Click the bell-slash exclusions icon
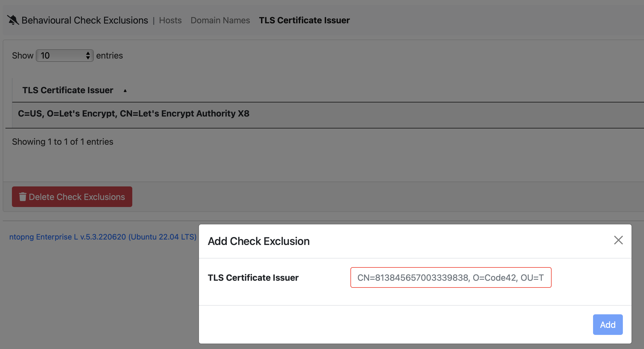 13,19
